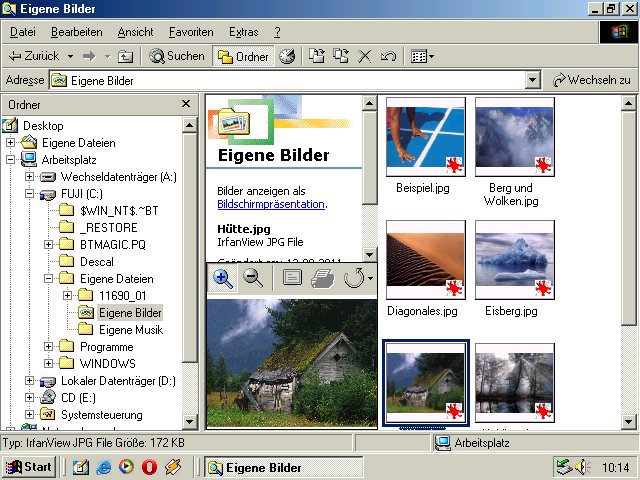This screenshot has width=640, height=480.
Task: Open the address bar dropdown arrow
Action: [x=532, y=80]
